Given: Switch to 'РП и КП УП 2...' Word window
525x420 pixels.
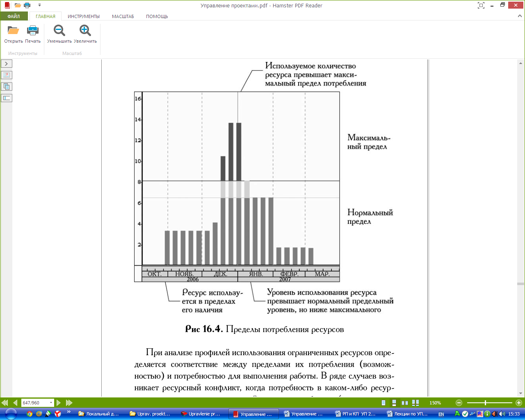Looking at the screenshot, I should coord(357,414).
